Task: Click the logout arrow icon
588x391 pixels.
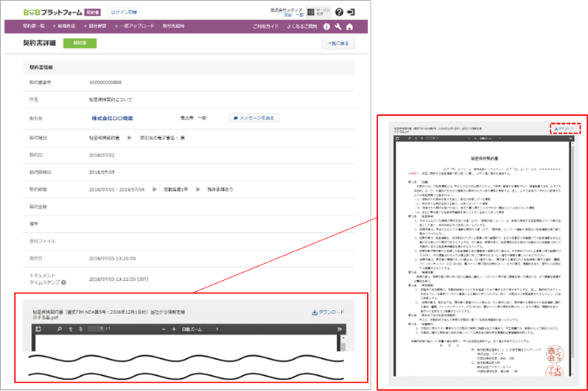Action: [x=351, y=13]
